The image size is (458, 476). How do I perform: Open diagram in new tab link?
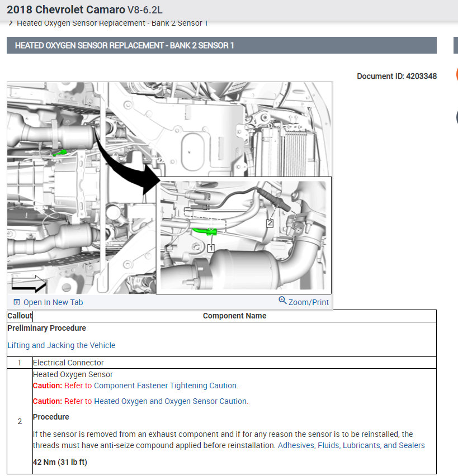[53, 302]
